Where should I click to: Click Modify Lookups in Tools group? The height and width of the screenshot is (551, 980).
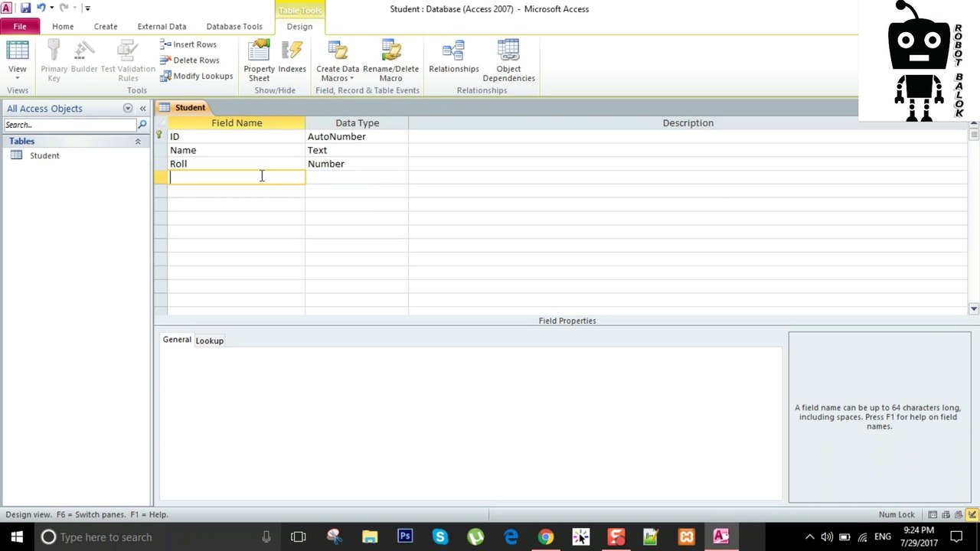pyautogui.click(x=196, y=76)
